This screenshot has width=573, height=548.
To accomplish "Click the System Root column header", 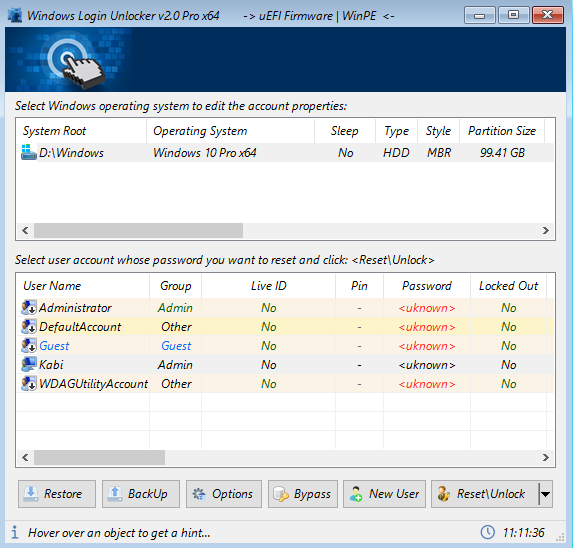I will pos(81,131).
